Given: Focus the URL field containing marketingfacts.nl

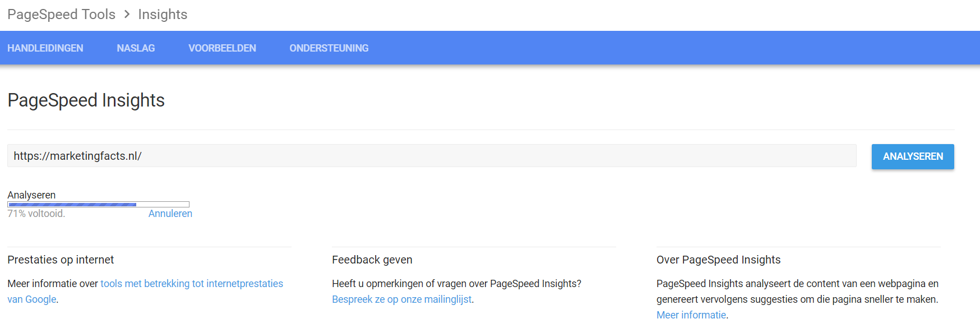Looking at the screenshot, I should coord(432,156).
